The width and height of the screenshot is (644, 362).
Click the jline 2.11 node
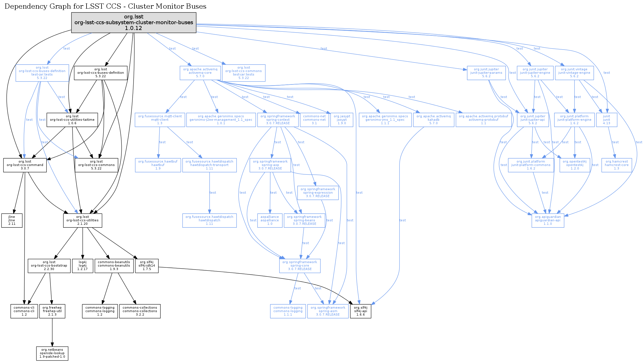tap(12, 220)
